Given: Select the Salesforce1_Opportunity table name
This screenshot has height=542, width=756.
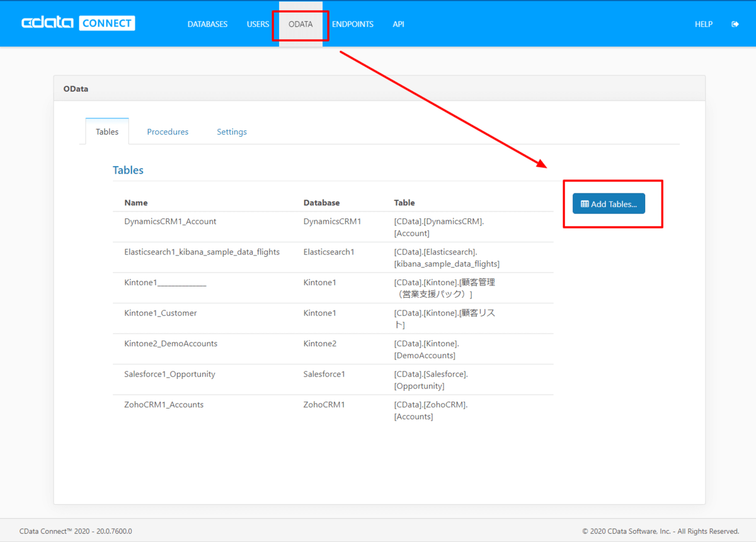Looking at the screenshot, I should click(x=169, y=374).
